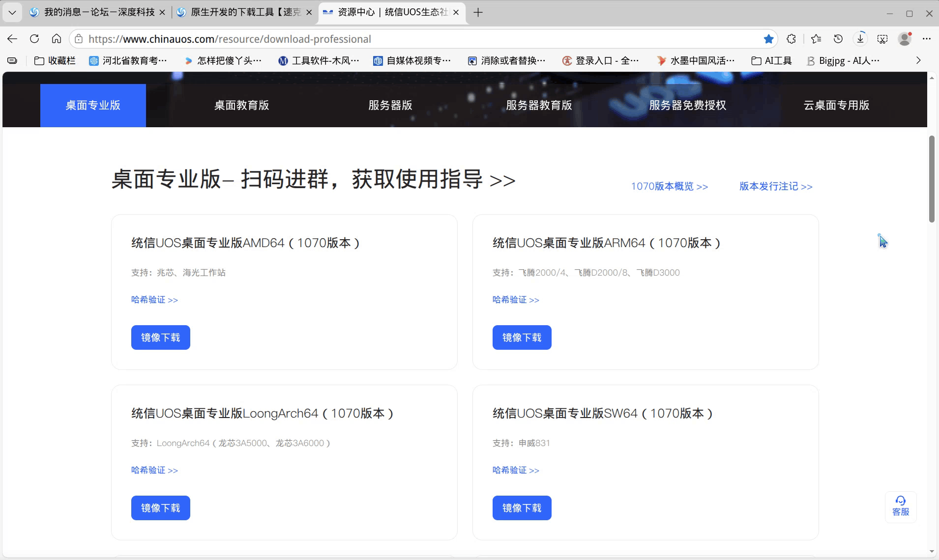Open the 收藏栏 favorites folder
Screen dimensions: 939x560
pyautogui.click(x=55, y=60)
